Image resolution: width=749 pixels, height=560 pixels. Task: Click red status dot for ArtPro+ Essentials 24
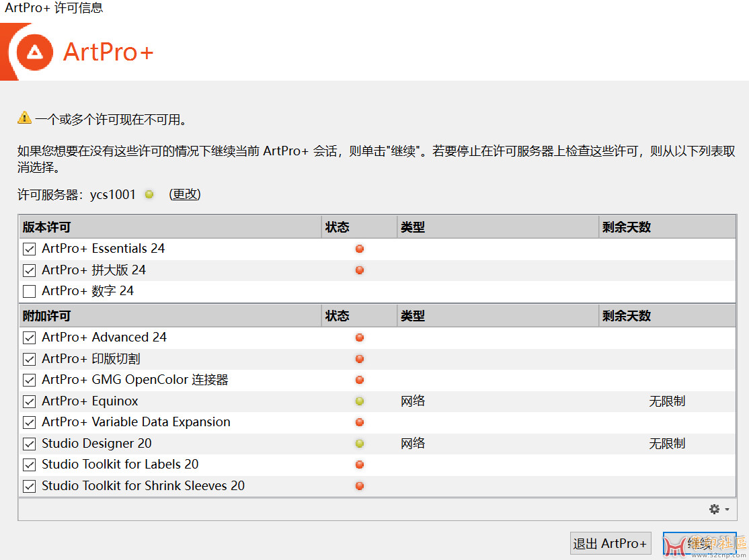[x=360, y=249]
